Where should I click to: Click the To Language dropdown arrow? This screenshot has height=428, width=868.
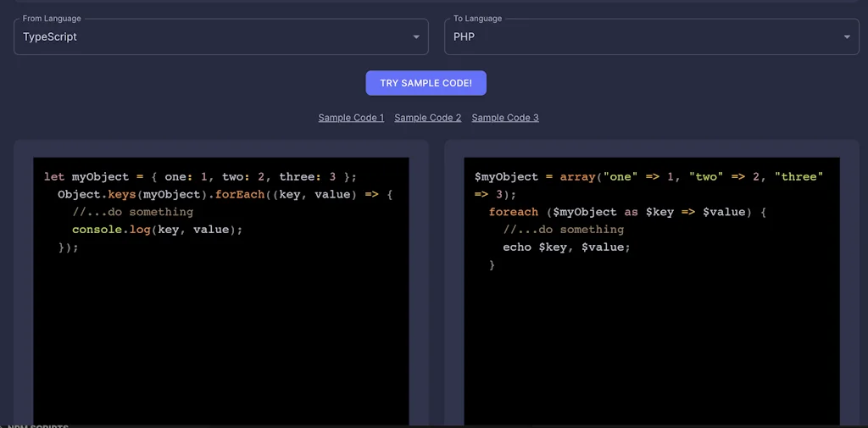(847, 37)
